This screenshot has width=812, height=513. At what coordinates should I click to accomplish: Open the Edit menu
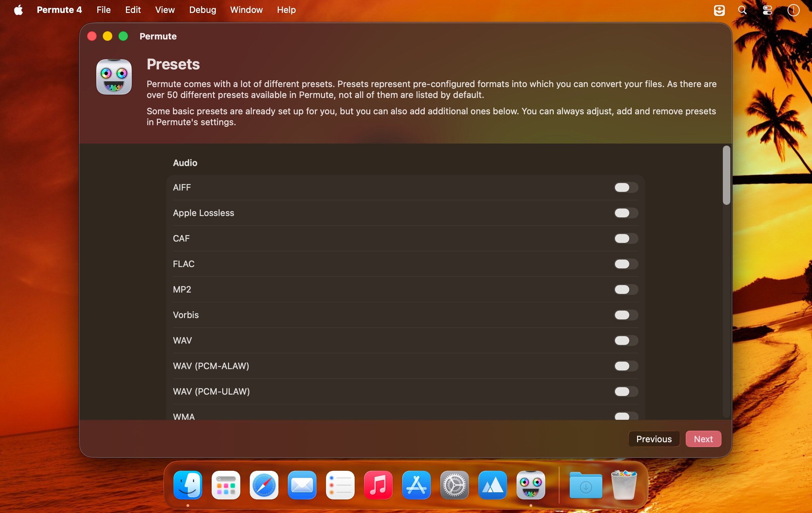(133, 10)
